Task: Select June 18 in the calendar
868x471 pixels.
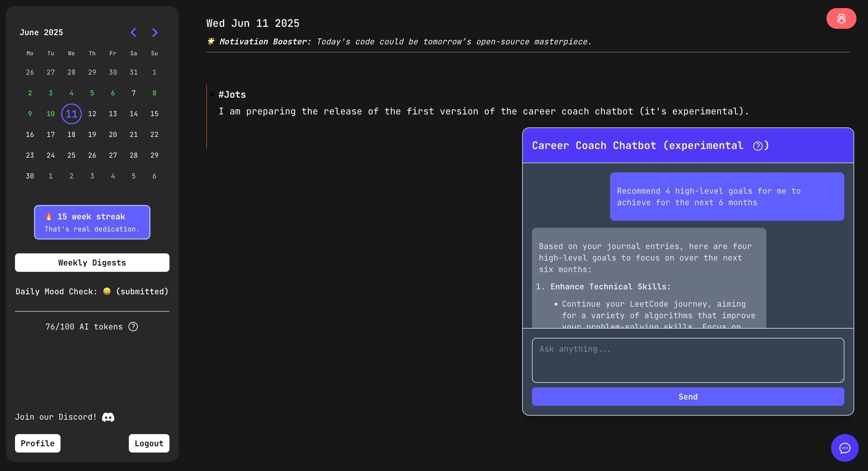Action: (x=71, y=135)
